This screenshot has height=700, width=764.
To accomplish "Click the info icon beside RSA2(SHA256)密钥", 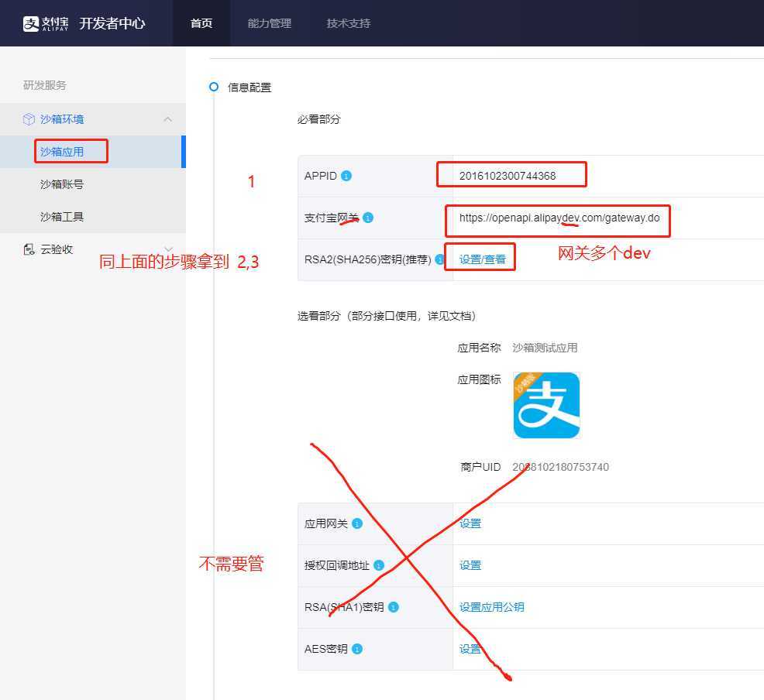I will (x=439, y=259).
